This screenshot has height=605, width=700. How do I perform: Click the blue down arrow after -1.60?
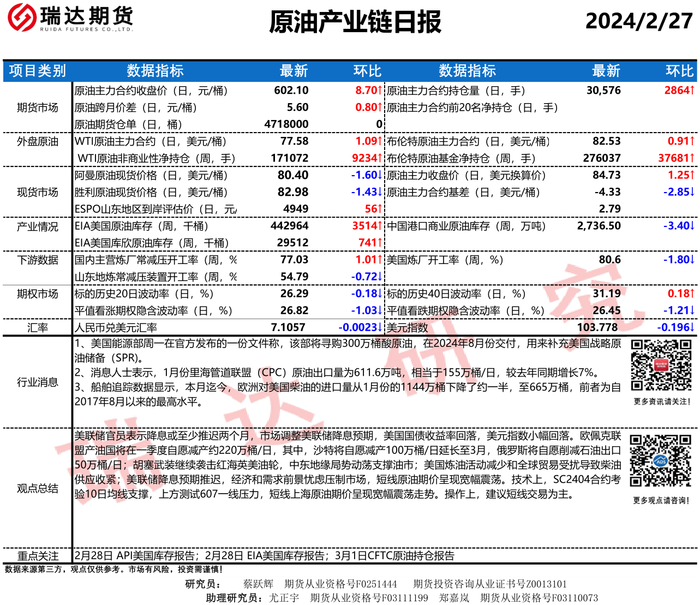pyautogui.click(x=381, y=175)
